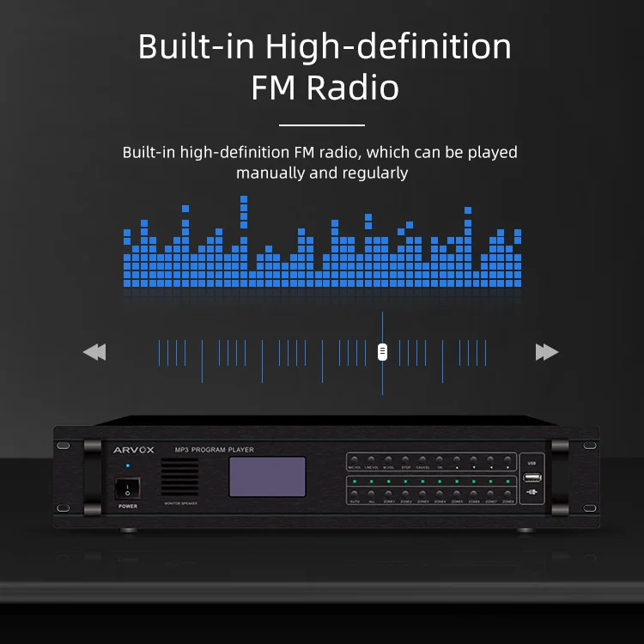The width and height of the screenshot is (644, 644).
Task: Toggle the ZONE6 button
Action: 473,494
